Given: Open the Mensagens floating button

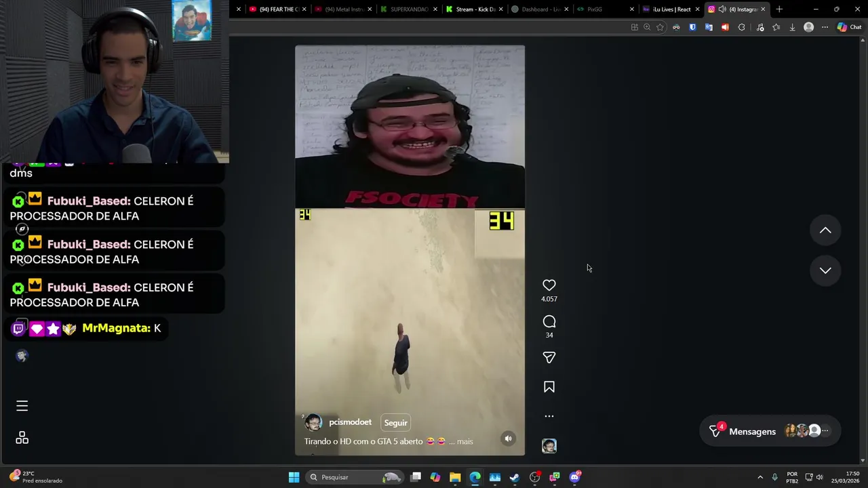Looking at the screenshot, I should (x=770, y=431).
